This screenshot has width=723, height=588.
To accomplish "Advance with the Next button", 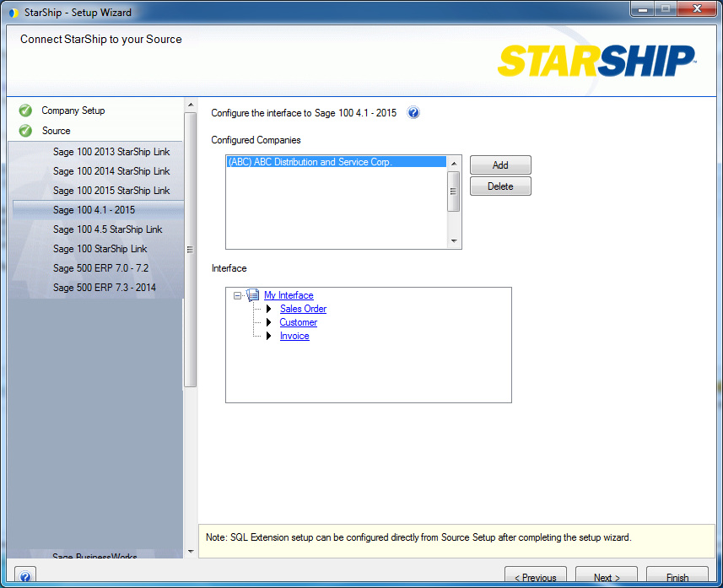I will pyautogui.click(x=607, y=576).
